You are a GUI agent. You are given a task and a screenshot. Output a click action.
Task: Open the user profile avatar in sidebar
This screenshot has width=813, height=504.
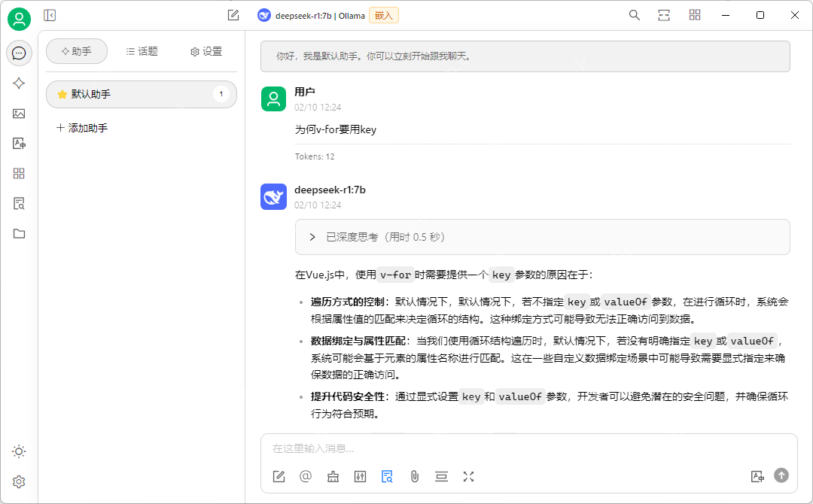tap(19, 19)
